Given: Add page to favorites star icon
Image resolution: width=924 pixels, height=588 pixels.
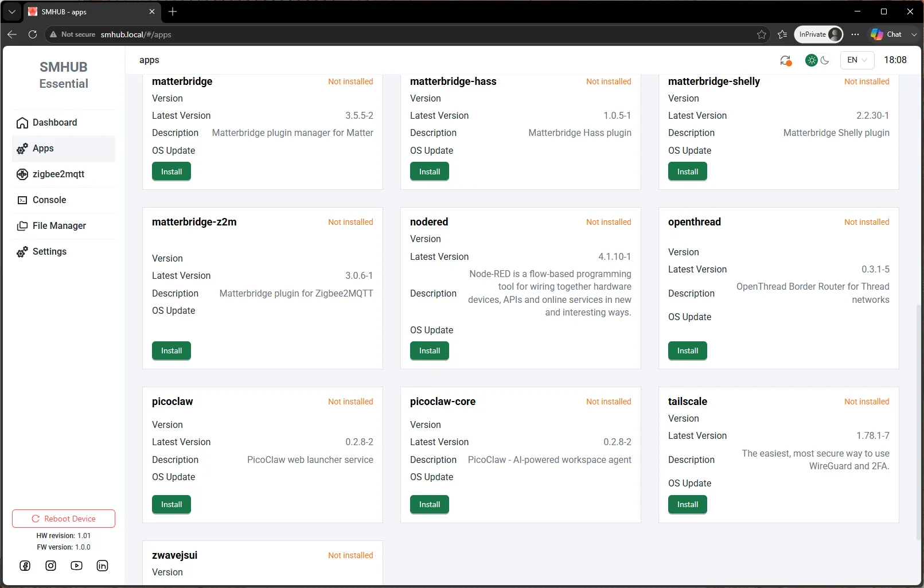Looking at the screenshot, I should coord(761,34).
